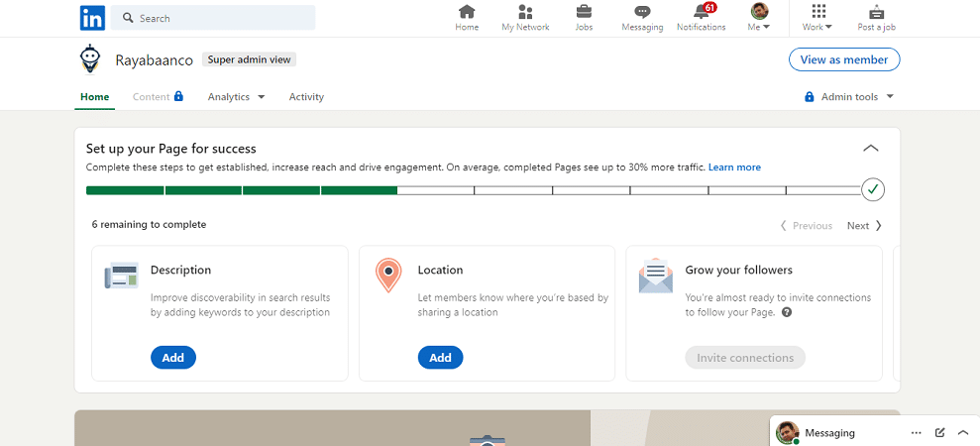Open the Home nav icon in top bar
Screen dimensions: 980x446
[x=467, y=18]
